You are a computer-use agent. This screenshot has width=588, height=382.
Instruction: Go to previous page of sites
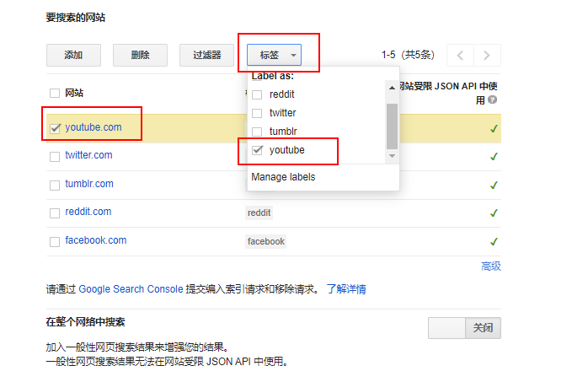pos(461,56)
